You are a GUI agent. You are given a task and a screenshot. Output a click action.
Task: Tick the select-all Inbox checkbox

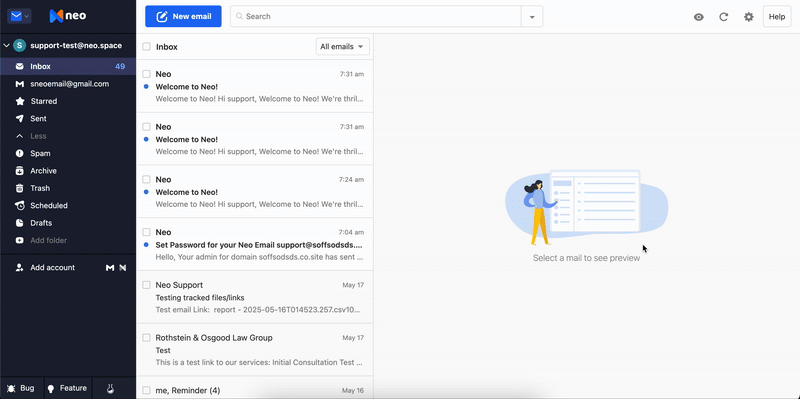(x=146, y=46)
